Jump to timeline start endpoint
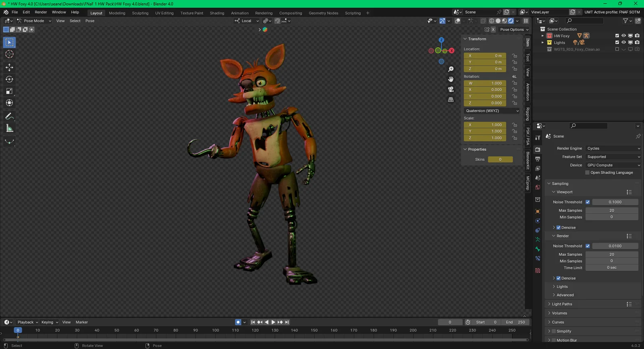The width and height of the screenshot is (644, 349). pyautogui.click(x=253, y=322)
